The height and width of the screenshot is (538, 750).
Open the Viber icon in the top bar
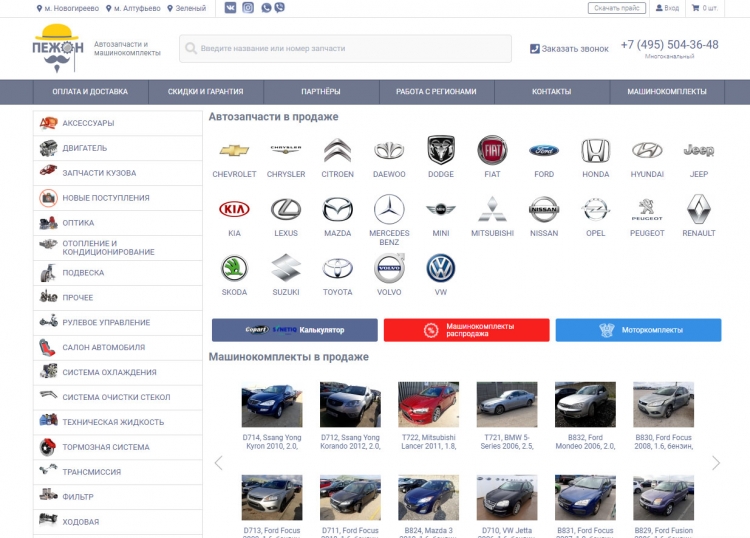click(x=279, y=8)
